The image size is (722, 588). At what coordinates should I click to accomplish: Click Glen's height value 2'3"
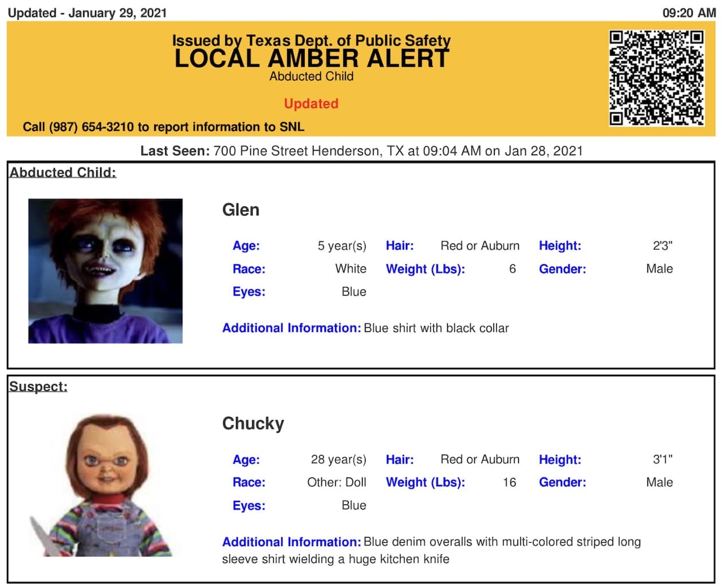pos(662,246)
